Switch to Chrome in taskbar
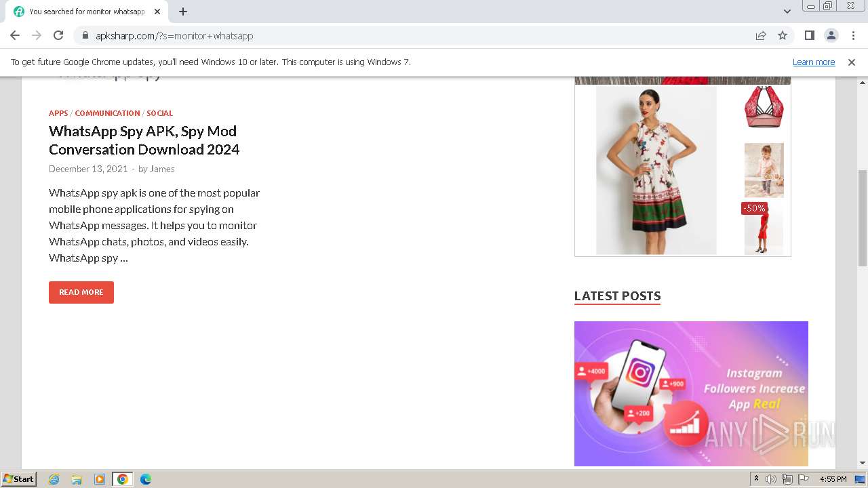This screenshot has height=488, width=868. click(x=122, y=479)
